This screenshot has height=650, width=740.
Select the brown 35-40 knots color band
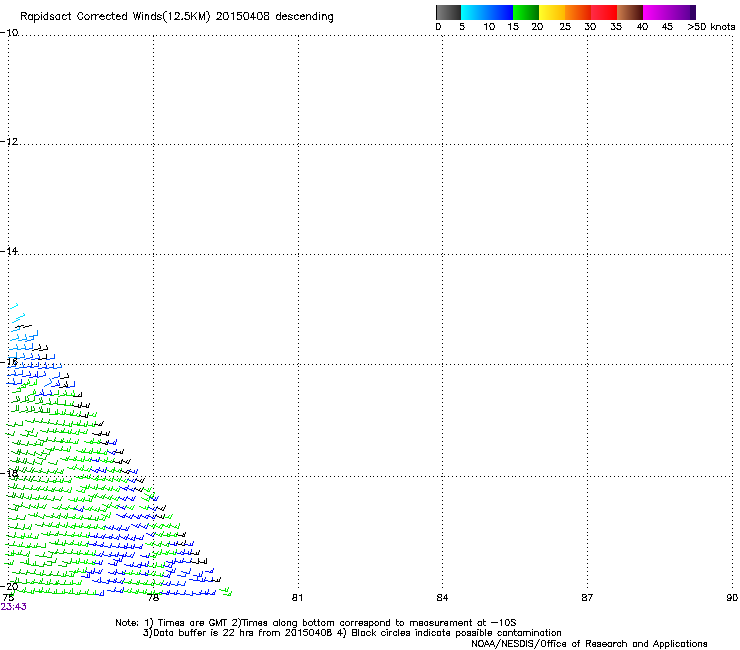coord(630,12)
